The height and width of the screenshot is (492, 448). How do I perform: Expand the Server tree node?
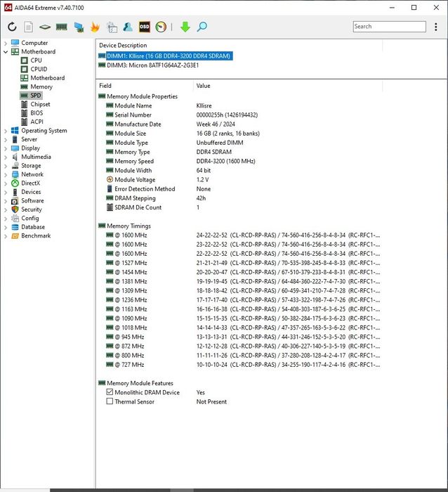pyautogui.click(x=6, y=140)
